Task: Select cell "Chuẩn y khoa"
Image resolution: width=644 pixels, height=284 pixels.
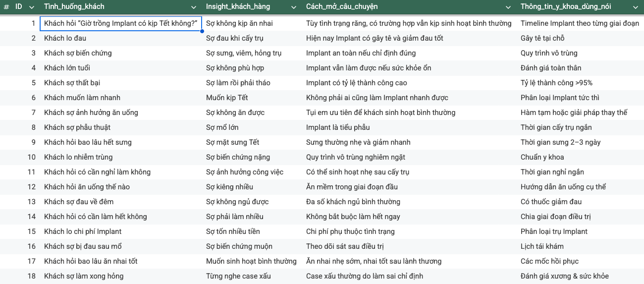Action: tap(580, 157)
